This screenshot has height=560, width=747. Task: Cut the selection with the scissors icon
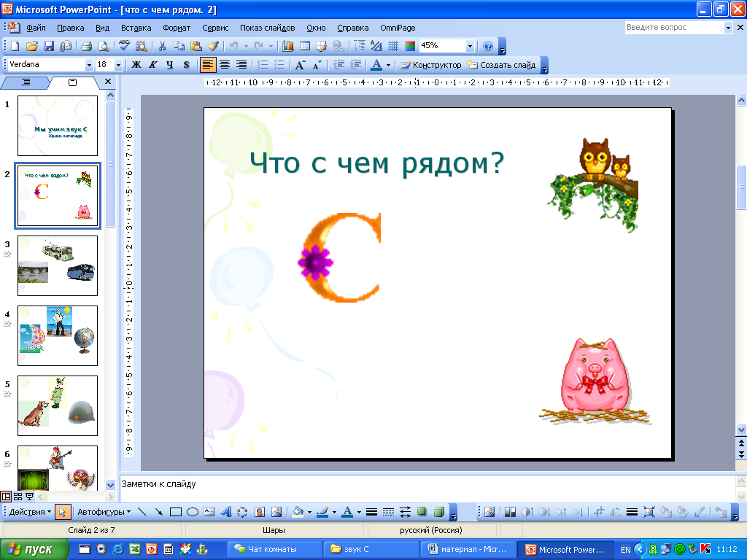[x=163, y=46]
